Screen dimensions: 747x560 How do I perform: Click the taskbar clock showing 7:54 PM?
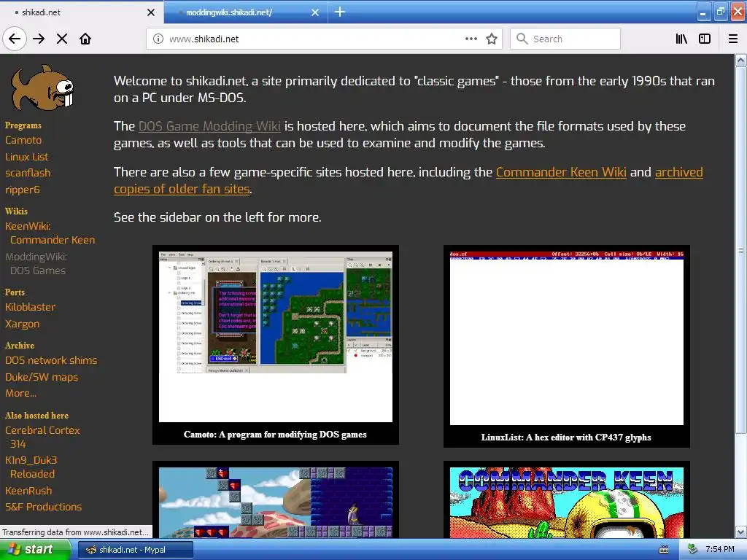[720, 550]
